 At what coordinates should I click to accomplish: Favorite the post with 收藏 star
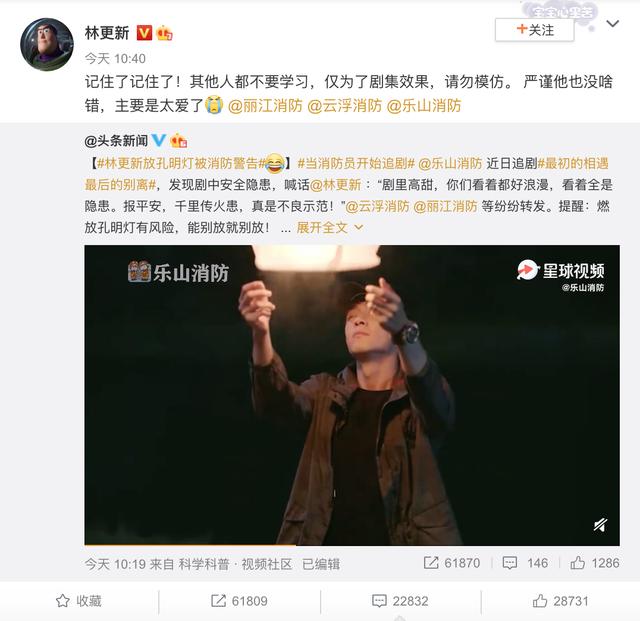(x=79, y=601)
